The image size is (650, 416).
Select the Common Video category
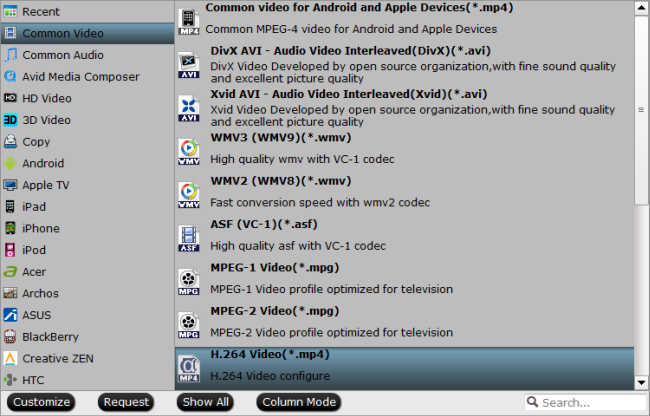87,33
